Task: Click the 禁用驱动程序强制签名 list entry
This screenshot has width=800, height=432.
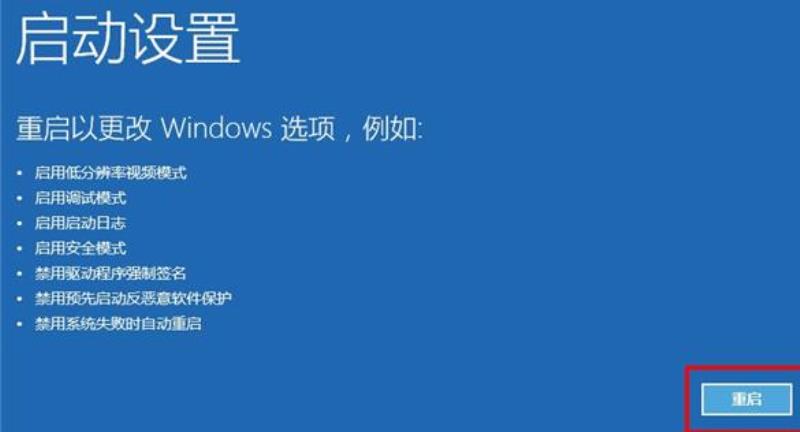Action: [x=111, y=273]
